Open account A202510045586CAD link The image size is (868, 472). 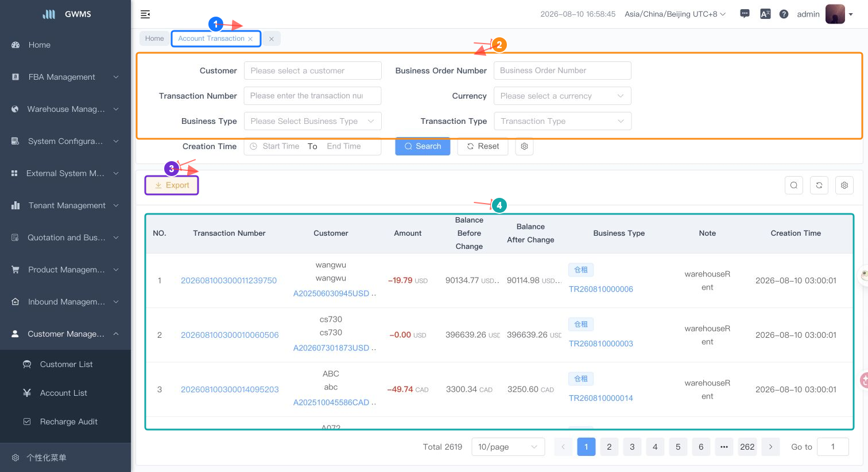pos(331,403)
